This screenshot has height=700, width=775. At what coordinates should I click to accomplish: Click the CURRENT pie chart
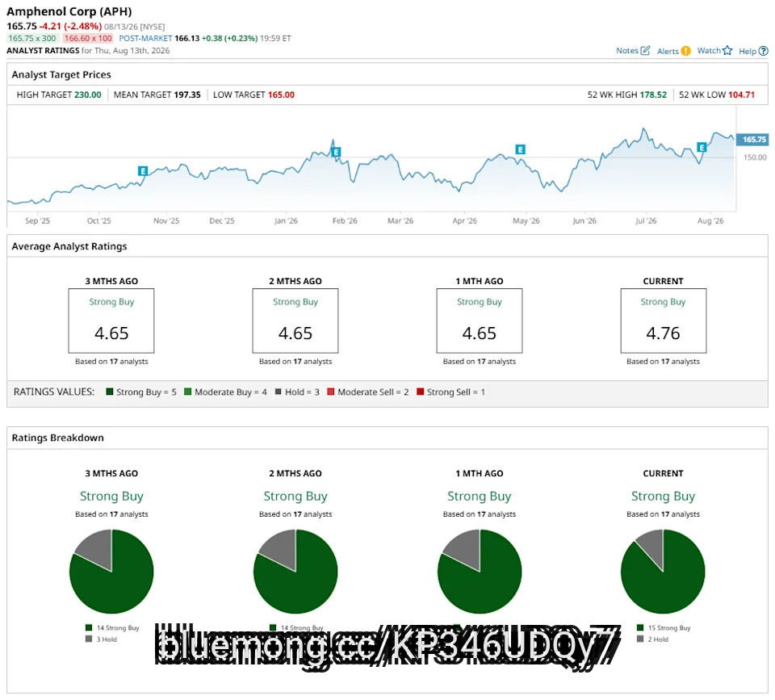[x=664, y=572]
